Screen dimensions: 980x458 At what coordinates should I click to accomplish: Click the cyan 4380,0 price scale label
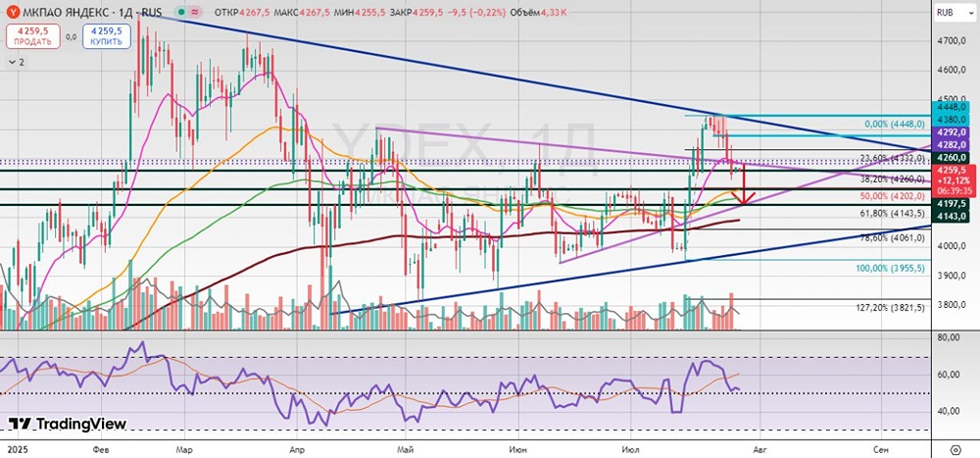950,119
